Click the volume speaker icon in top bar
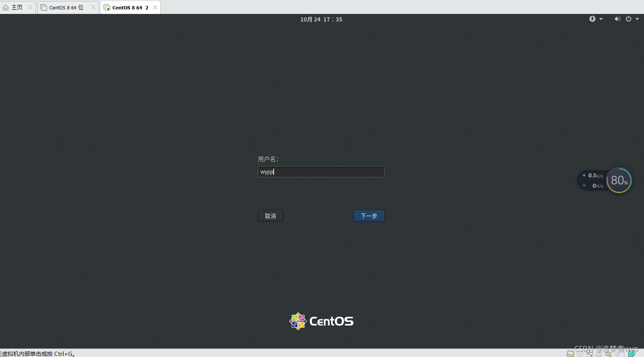This screenshot has height=357, width=644. pos(617,19)
